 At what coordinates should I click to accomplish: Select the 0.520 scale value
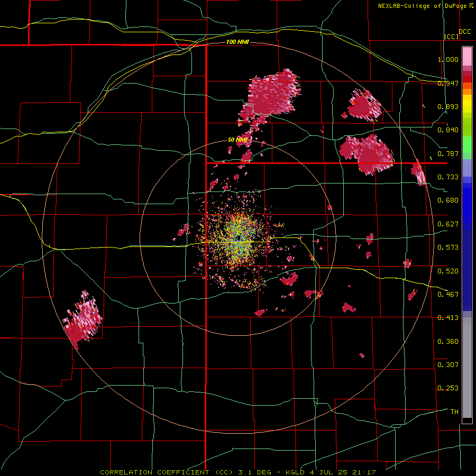pos(448,271)
